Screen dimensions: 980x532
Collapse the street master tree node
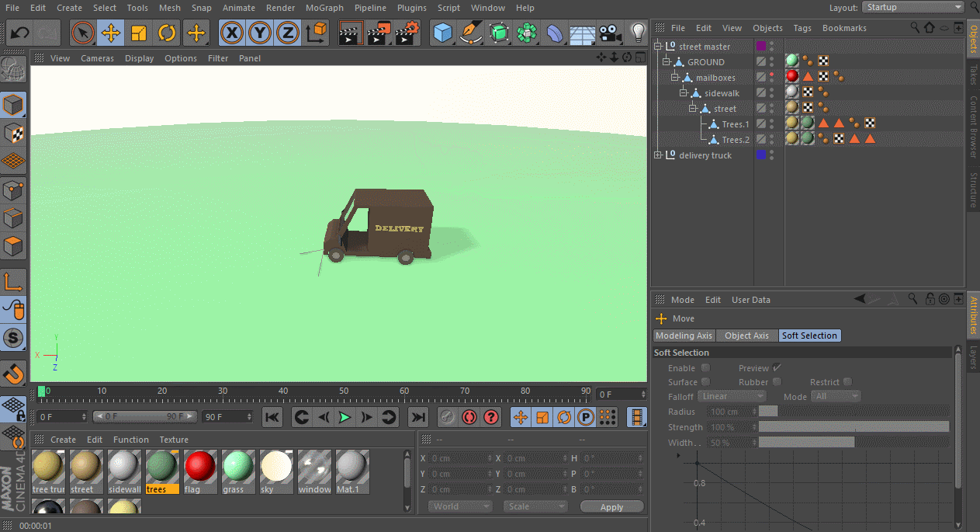point(658,47)
